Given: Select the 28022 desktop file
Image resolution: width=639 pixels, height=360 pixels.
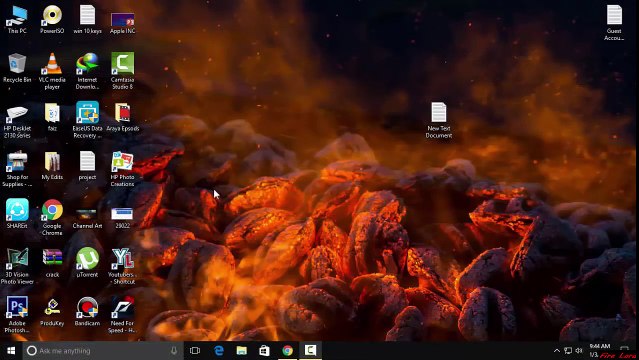Looking at the screenshot, I should point(122,218).
